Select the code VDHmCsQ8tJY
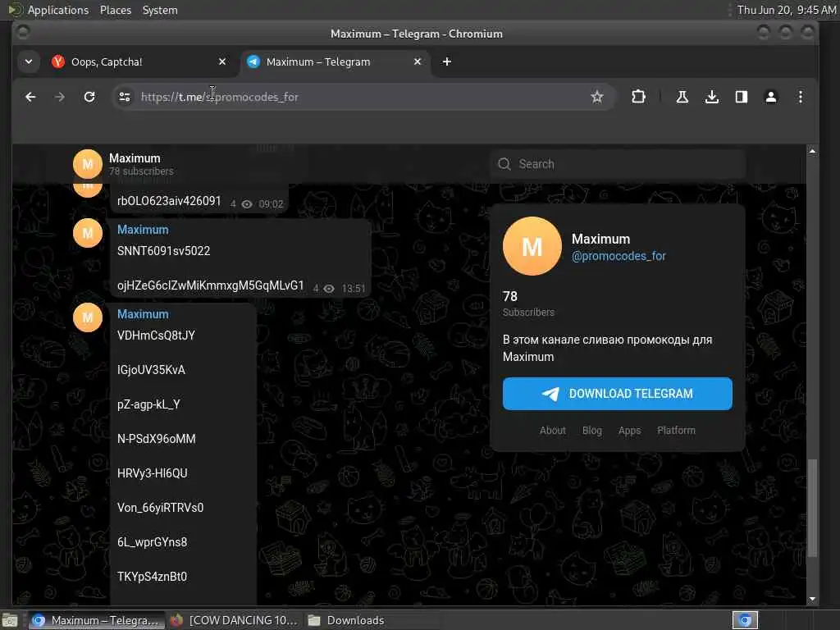Image resolution: width=840 pixels, height=630 pixels. pyautogui.click(x=156, y=336)
